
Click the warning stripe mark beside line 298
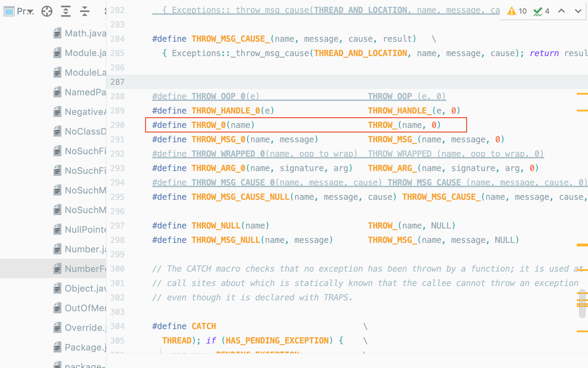(x=582, y=245)
